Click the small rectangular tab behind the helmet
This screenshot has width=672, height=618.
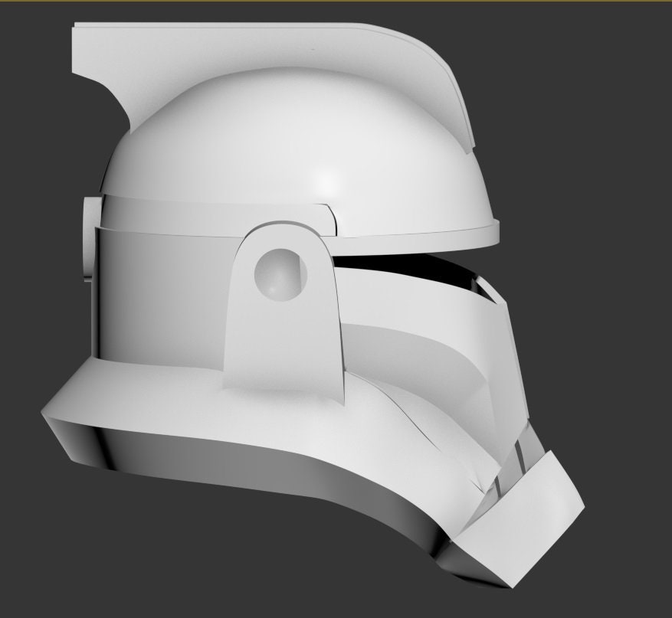tap(91, 238)
